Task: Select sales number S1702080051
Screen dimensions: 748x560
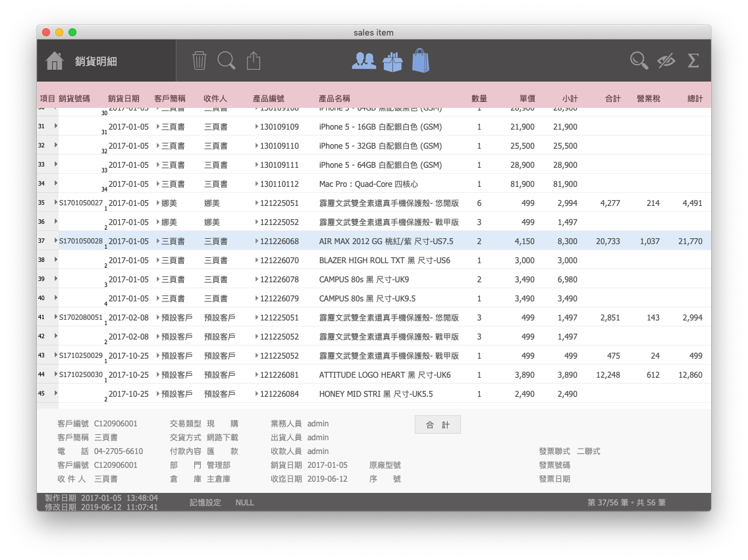Action: tap(80, 317)
